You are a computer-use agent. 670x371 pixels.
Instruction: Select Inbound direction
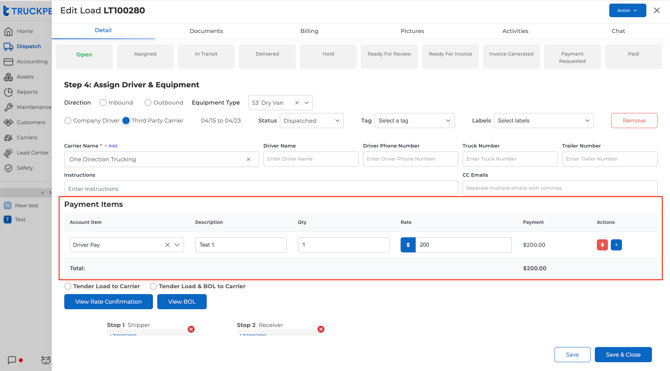(x=103, y=103)
